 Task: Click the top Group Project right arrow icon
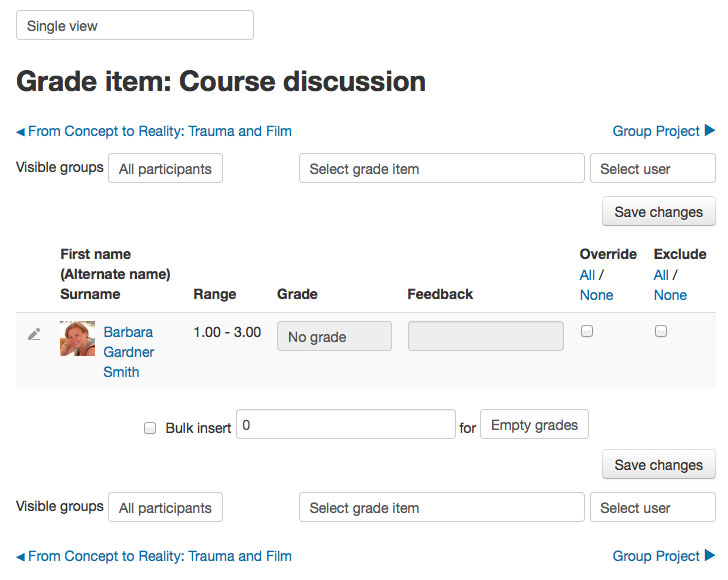point(709,130)
